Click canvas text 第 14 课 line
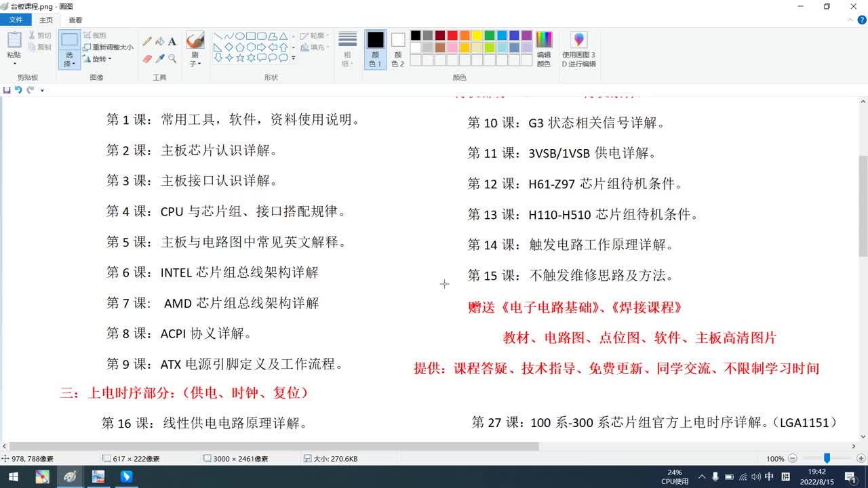The height and width of the screenshot is (488, 868). click(570, 245)
